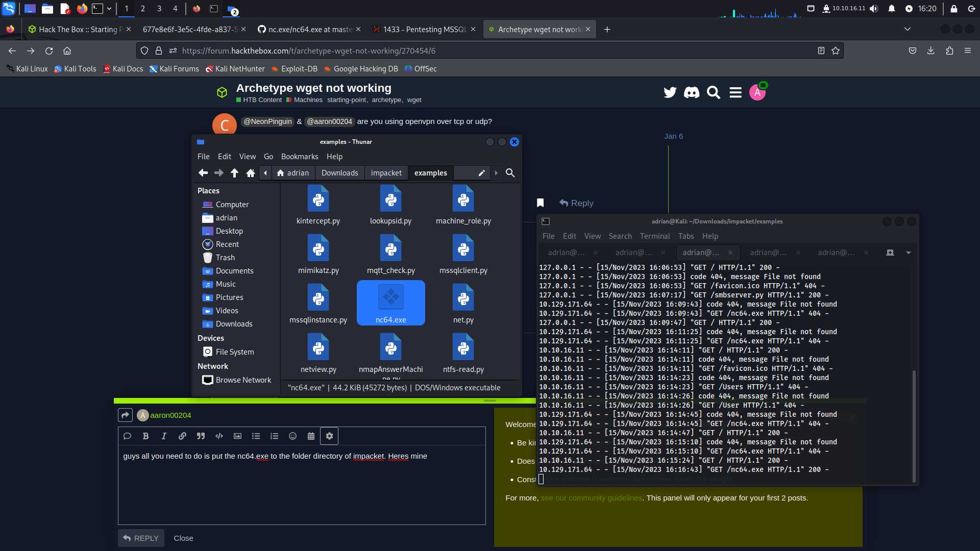Open Thunar search
This screenshot has width=980, height=551.
510,173
